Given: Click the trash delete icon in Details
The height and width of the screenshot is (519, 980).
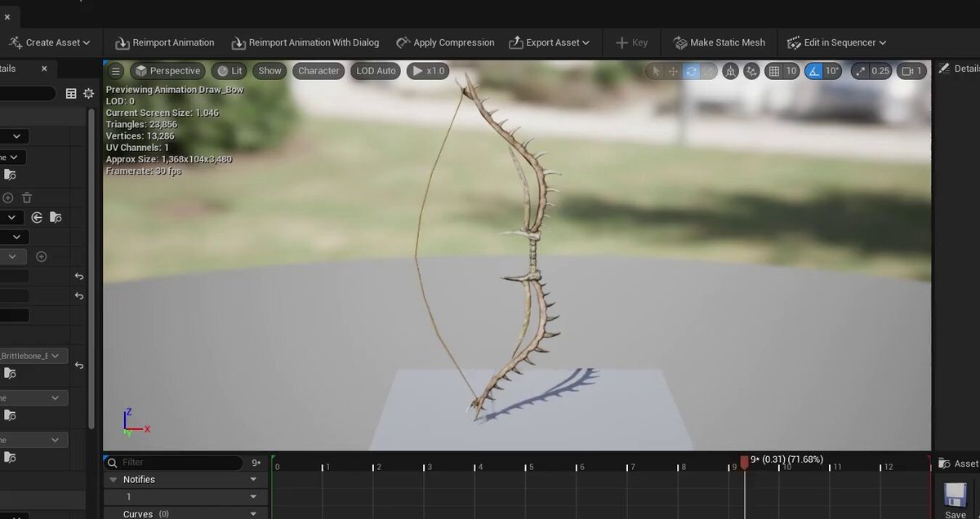Looking at the screenshot, I should [x=27, y=197].
